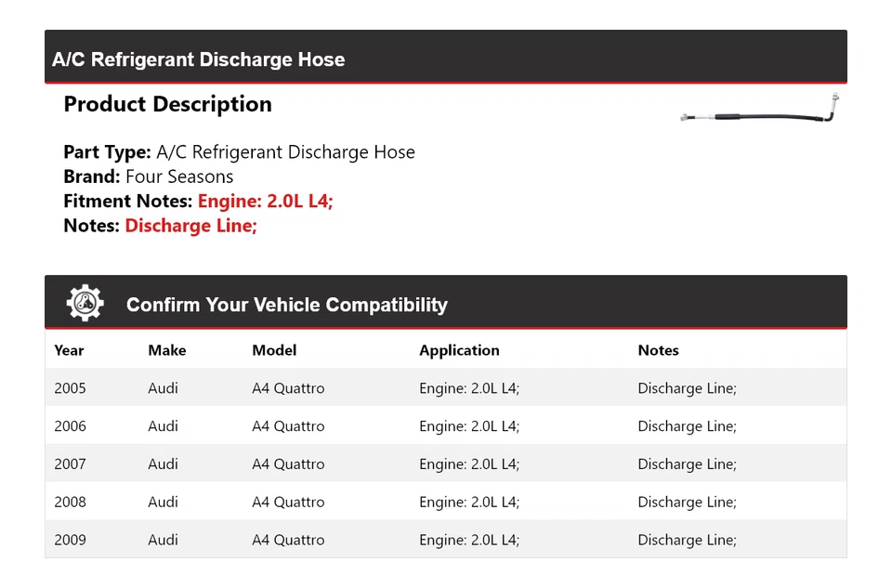Select the 2006 Audi A4 Quattro row
This screenshot has width=892, height=588.
(446, 425)
